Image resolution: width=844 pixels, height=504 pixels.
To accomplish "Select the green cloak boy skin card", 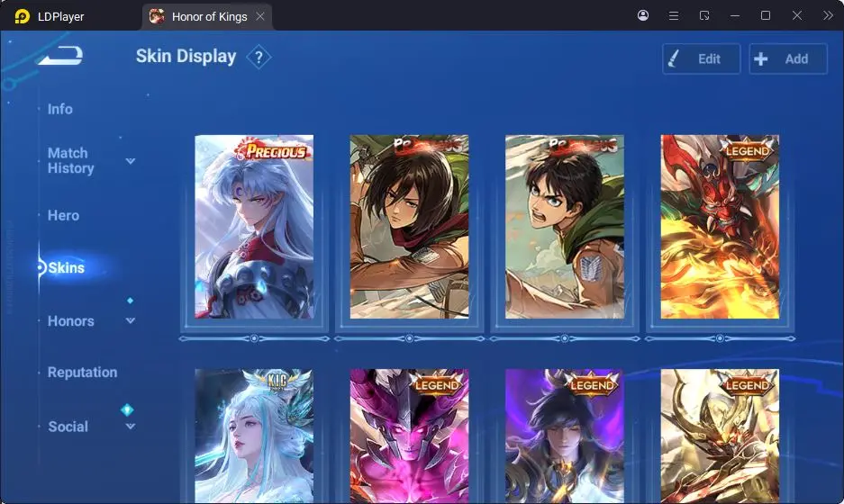I will tap(565, 227).
